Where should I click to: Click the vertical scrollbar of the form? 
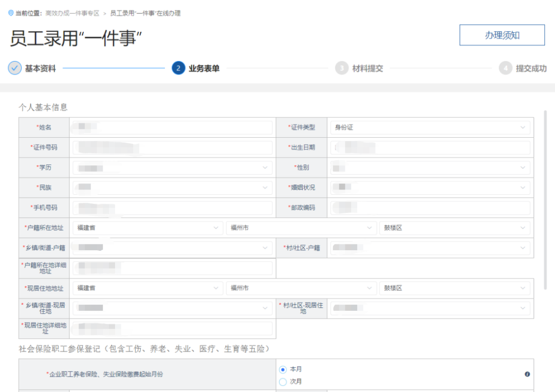[545, 200]
